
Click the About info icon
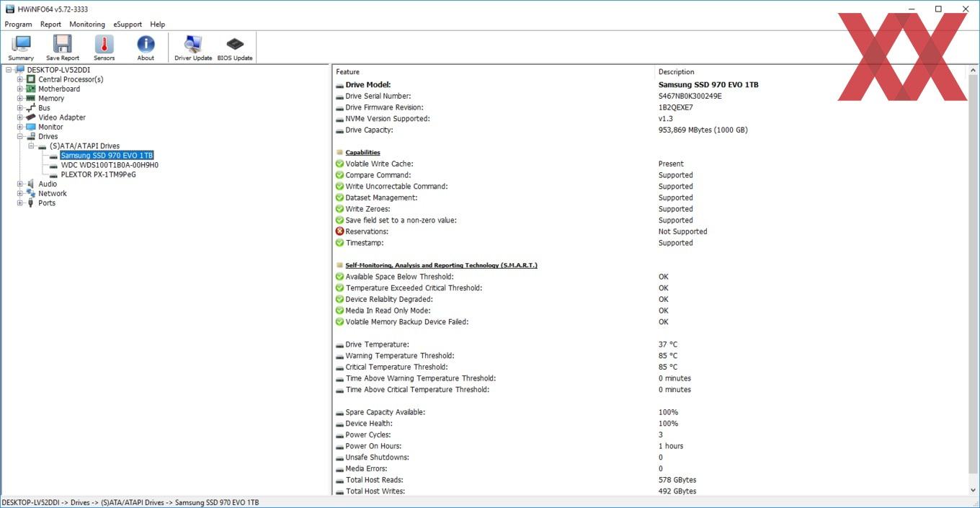pos(146,48)
